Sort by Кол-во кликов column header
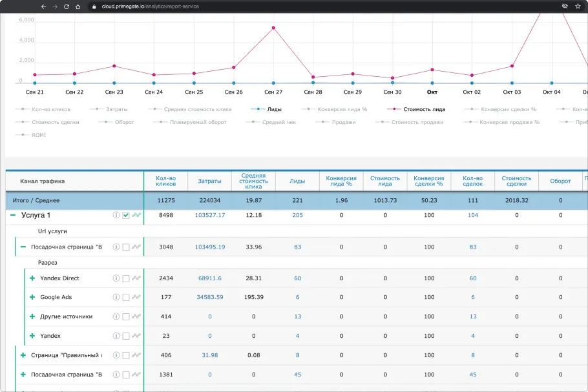588x392 pixels. pos(165,181)
